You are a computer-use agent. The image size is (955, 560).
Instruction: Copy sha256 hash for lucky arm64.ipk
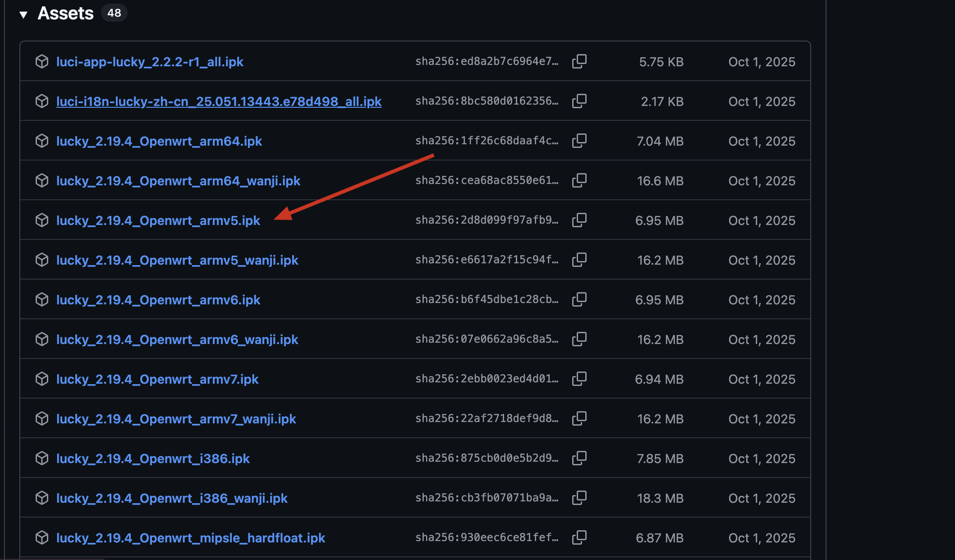click(579, 141)
